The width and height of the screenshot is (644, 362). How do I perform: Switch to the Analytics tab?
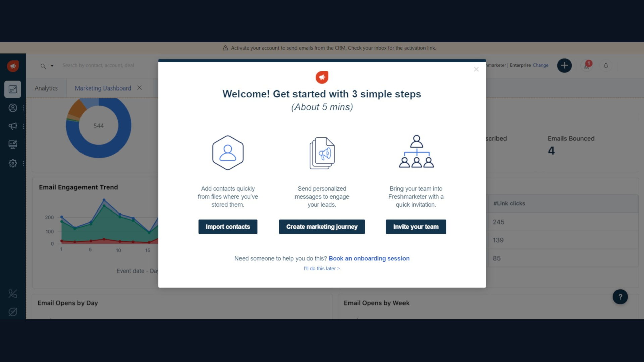tap(46, 88)
